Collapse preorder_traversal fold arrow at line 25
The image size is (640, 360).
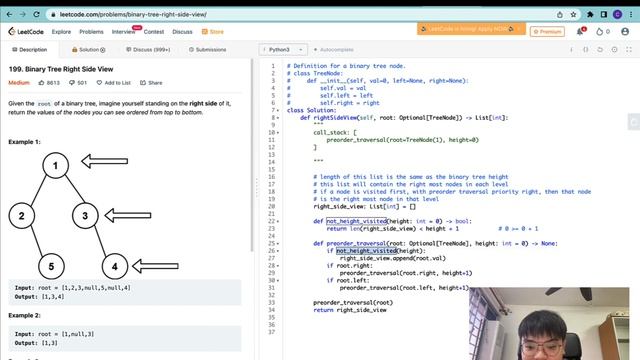coord(278,243)
